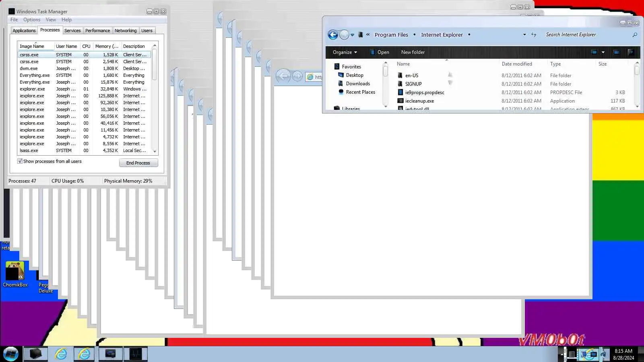Viewport: 644px width, 362px height.
Task: Open the Options menu in Task Manager
Action: click(x=32, y=20)
